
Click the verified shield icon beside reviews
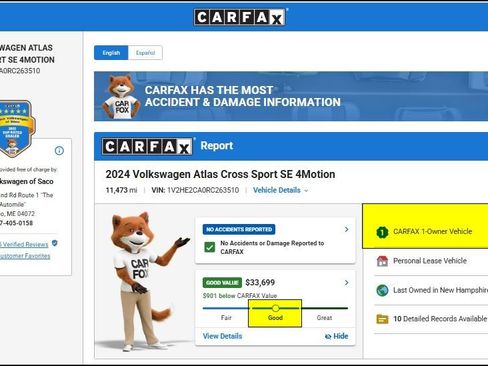pyautogui.click(x=55, y=244)
